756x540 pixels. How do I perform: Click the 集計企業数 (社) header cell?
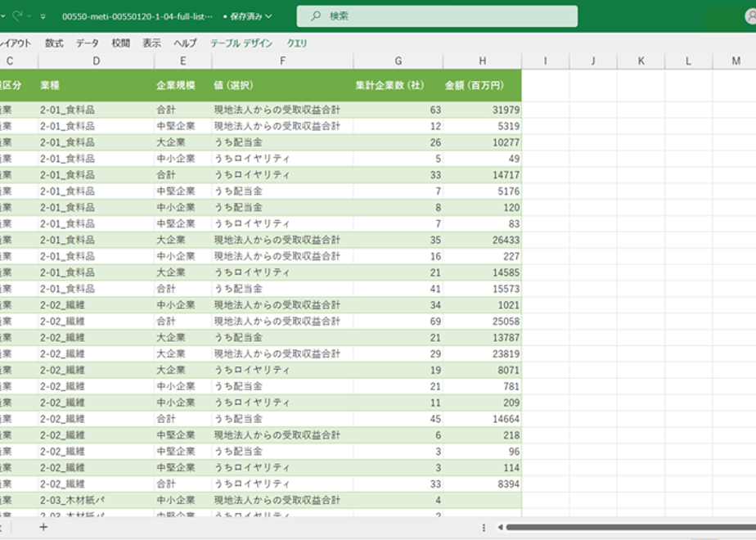398,86
